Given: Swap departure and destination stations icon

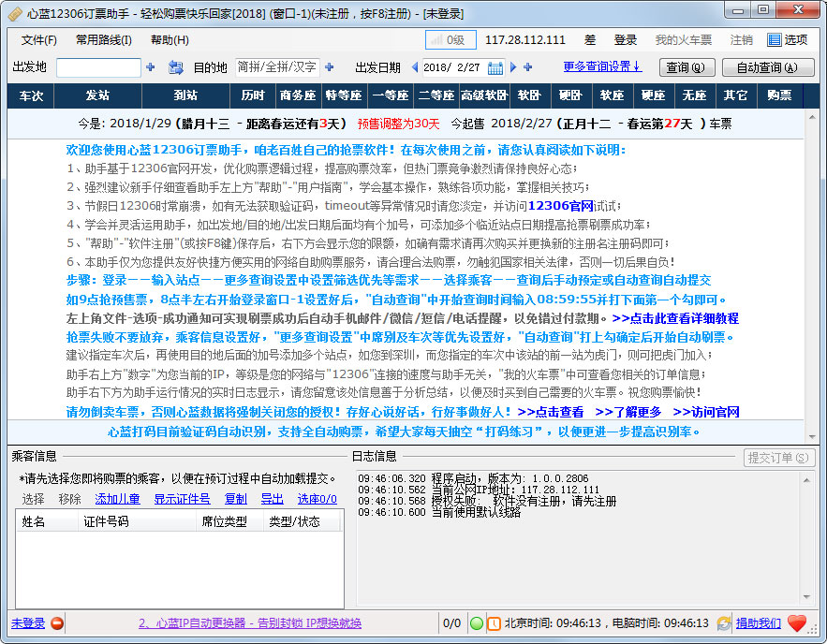Looking at the screenshot, I should (175, 67).
